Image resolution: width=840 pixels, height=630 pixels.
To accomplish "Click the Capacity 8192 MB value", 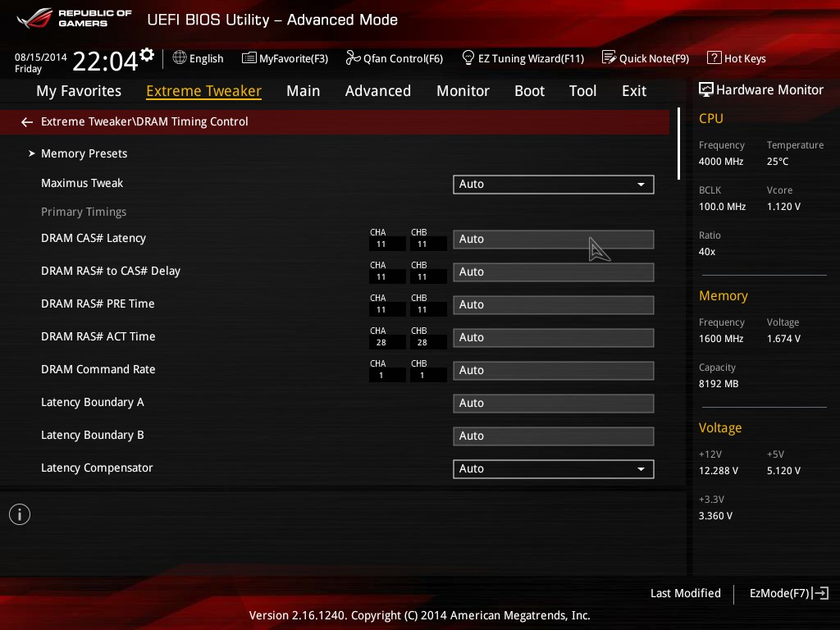I will (x=719, y=384).
